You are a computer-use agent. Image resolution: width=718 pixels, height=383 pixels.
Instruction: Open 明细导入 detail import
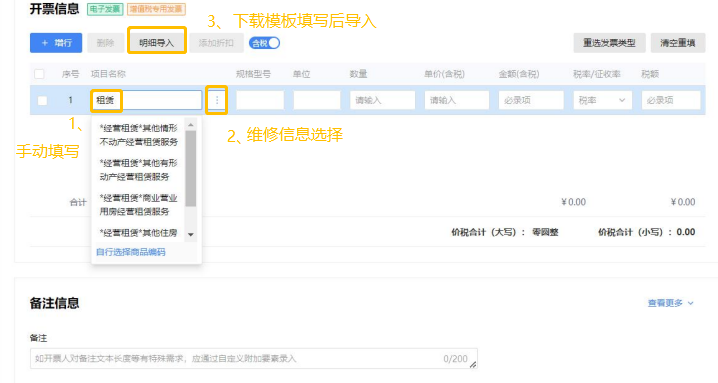157,43
